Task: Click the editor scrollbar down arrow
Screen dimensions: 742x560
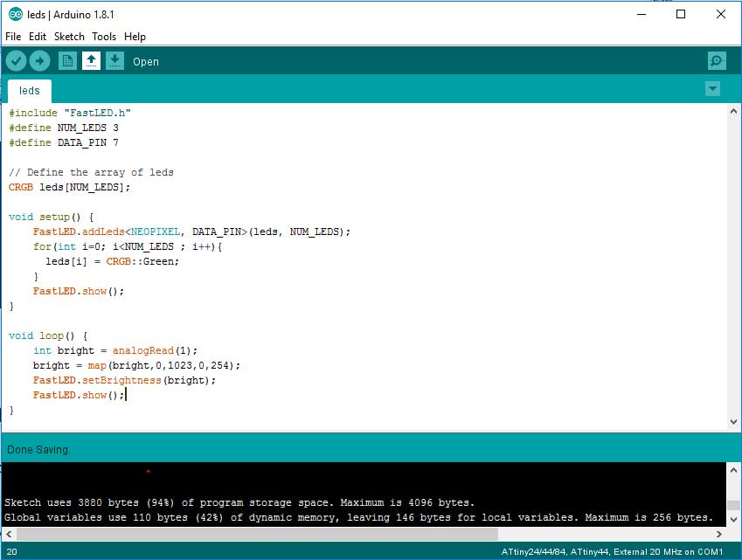Action: click(x=733, y=422)
